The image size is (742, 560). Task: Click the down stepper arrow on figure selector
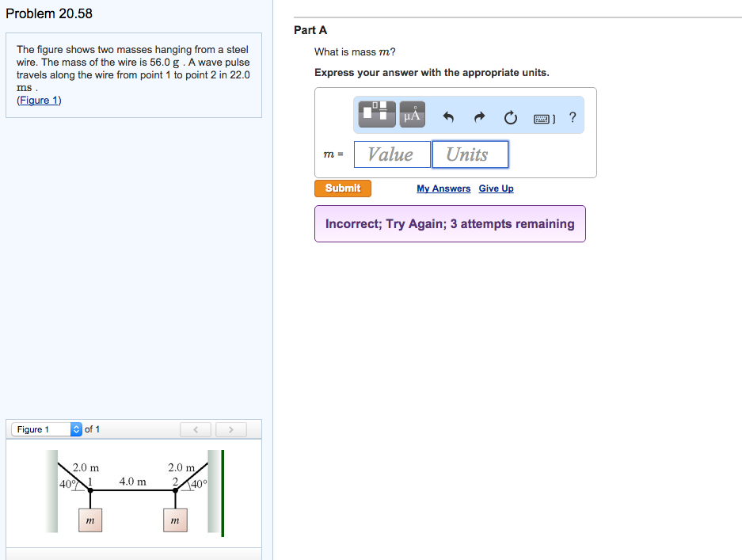tap(75, 432)
